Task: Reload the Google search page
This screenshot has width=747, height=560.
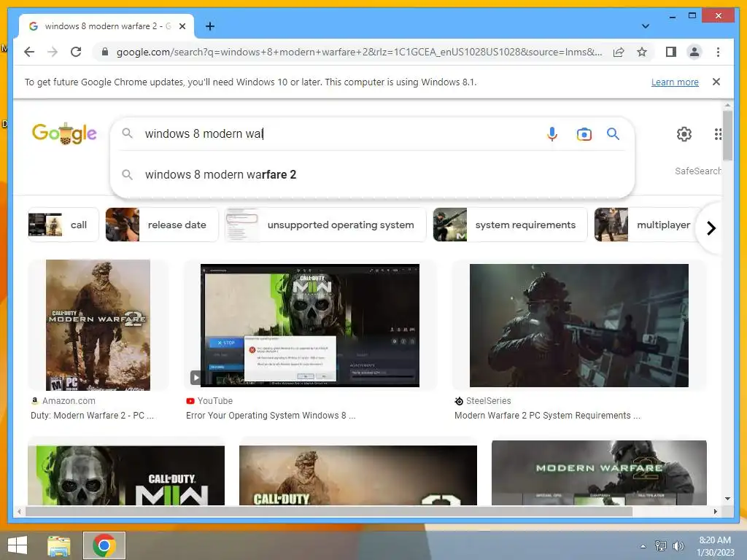Action: point(76,52)
